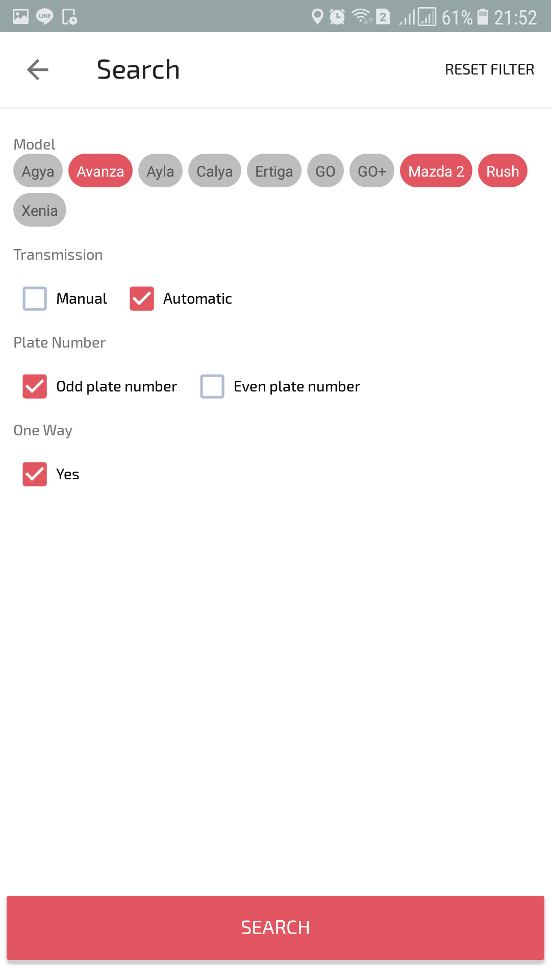Image resolution: width=551 pixels, height=980 pixels.
Task: Tap the back arrow icon
Action: tap(38, 70)
